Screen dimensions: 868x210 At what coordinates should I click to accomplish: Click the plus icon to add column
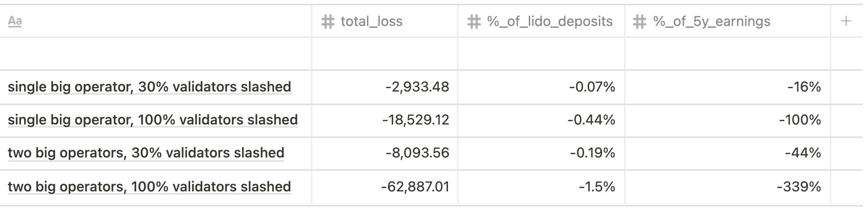(x=846, y=21)
